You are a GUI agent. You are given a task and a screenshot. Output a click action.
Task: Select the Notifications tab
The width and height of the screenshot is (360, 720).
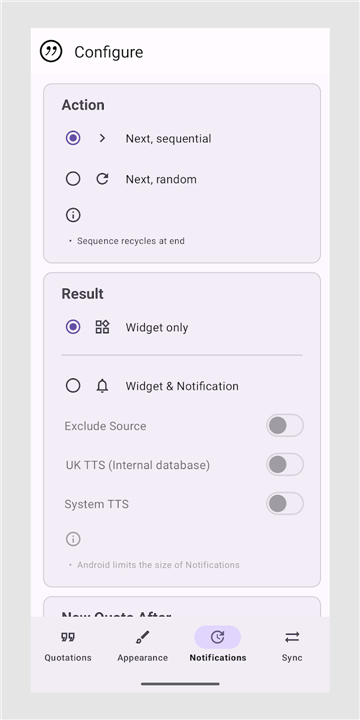pyautogui.click(x=218, y=645)
